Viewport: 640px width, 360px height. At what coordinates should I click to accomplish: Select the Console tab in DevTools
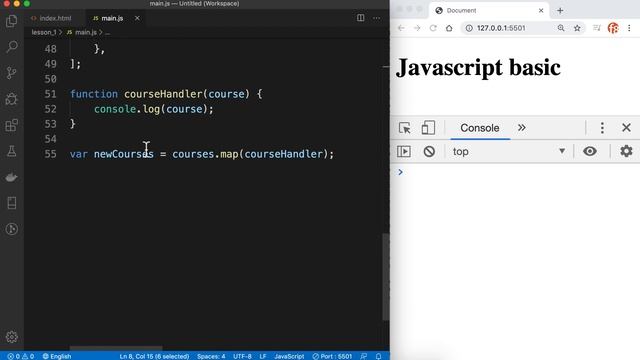click(x=480, y=128)
